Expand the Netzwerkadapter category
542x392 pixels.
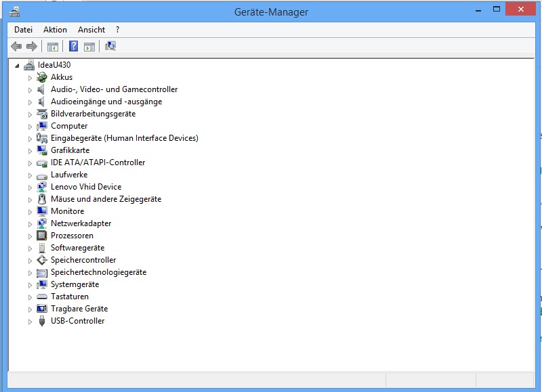(x=30, y=224)
